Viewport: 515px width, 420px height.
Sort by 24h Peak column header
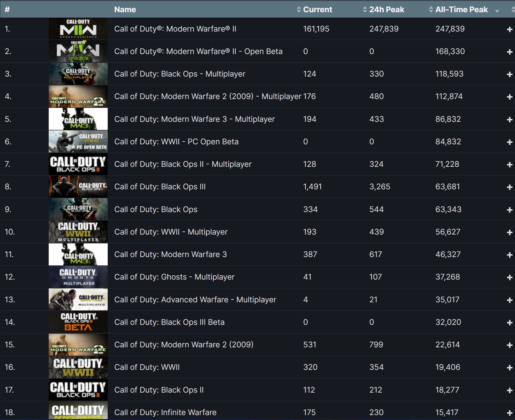386,10
